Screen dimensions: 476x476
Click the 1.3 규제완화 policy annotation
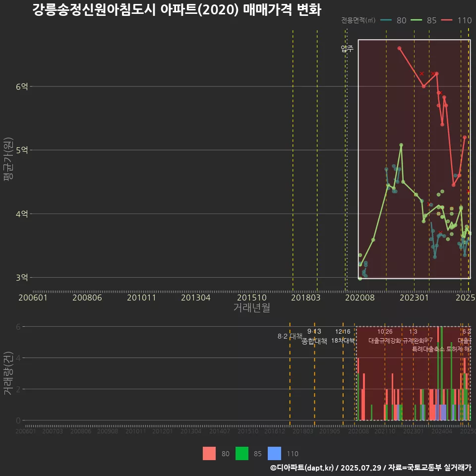point(413,336)
